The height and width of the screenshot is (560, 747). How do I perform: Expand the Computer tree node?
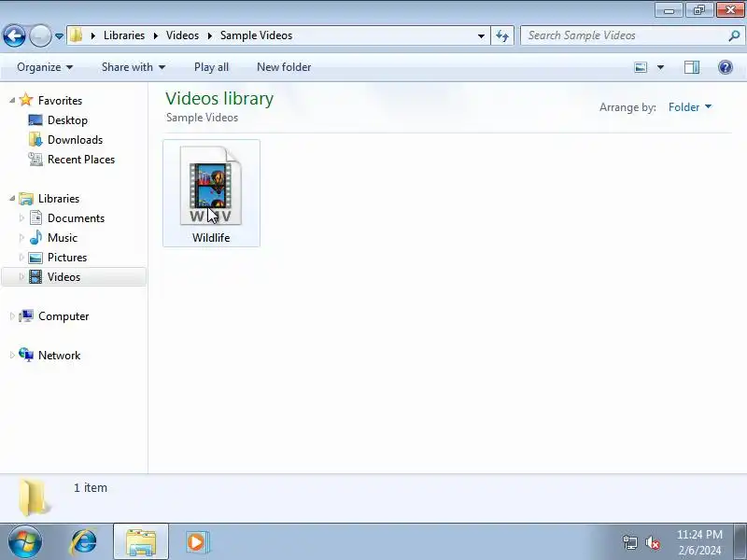12,316
